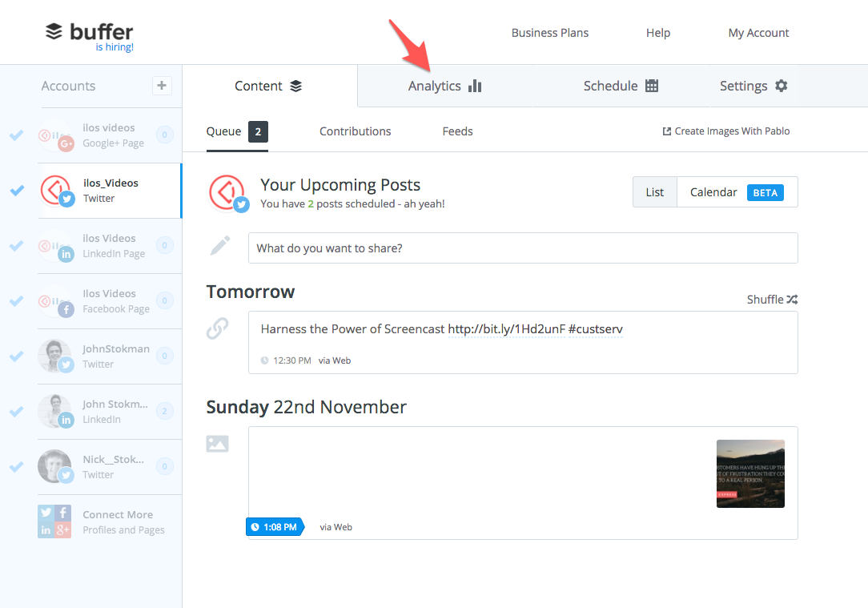This screenshot has width=868, height=608.
Task: Click the 'is hiring!' link
Action: pos(115,47)
